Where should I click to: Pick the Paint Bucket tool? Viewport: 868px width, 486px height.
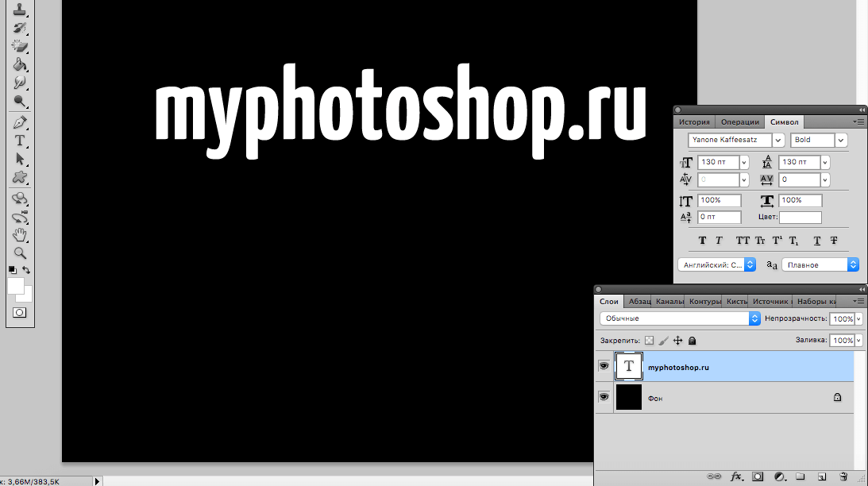[x=20, y=64]
